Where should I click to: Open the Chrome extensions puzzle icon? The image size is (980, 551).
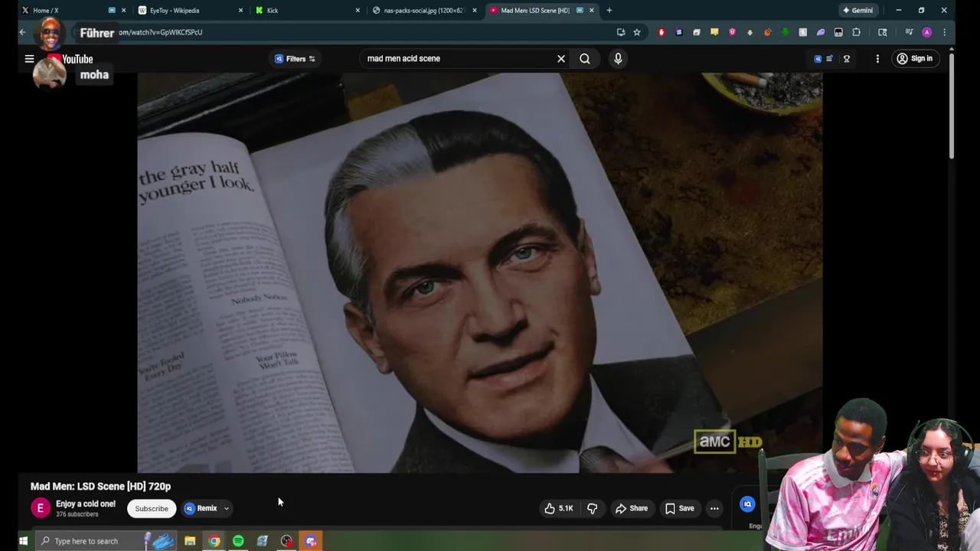[857, 32]
